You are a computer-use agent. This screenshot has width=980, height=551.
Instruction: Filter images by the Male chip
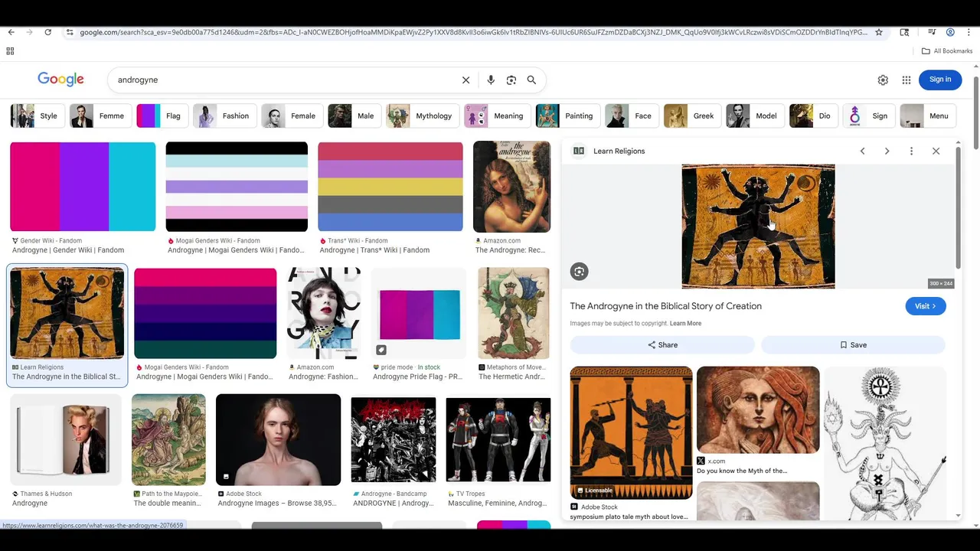354,116
